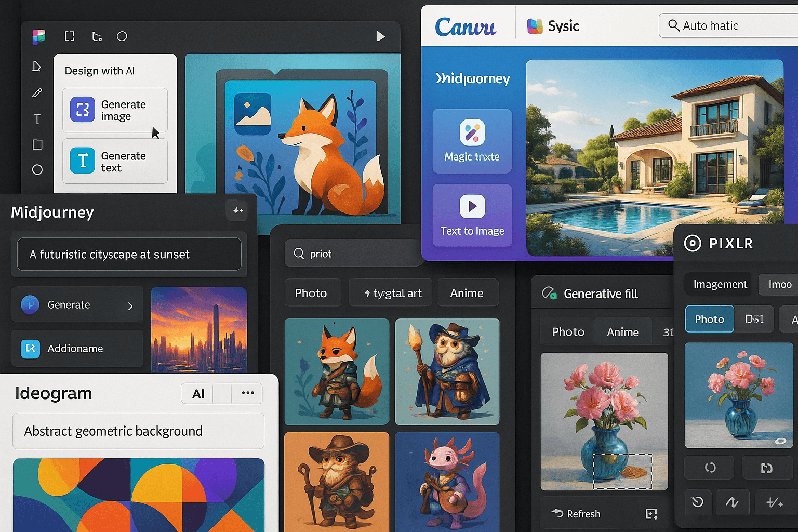Screen dimensions: 798x532
Task: Click the undo history icon in PIXLR
Action: 697,502
